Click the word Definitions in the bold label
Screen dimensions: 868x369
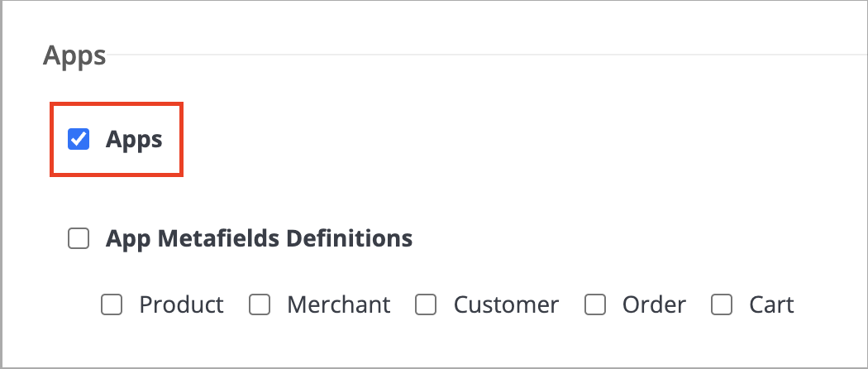coord(349,239)
